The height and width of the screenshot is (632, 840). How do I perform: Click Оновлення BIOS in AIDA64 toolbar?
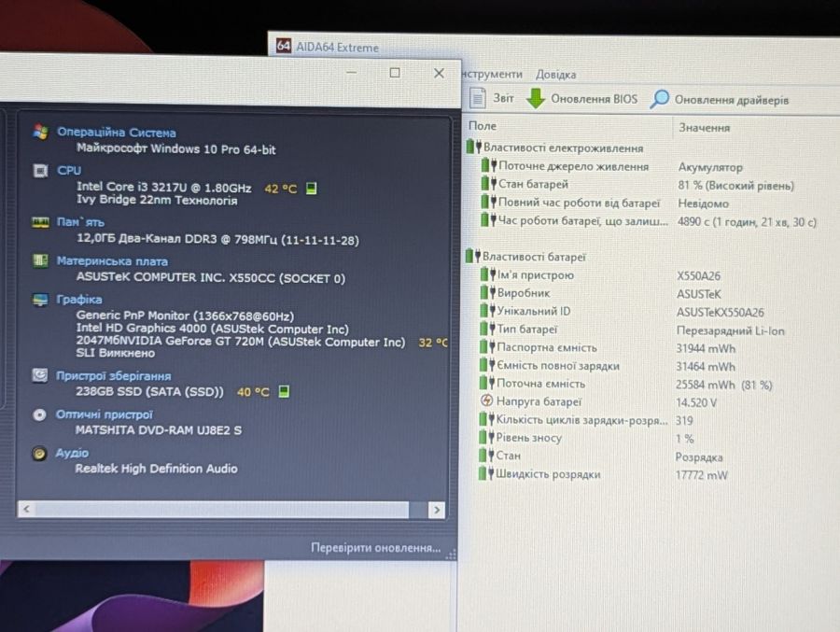[595, 99]
